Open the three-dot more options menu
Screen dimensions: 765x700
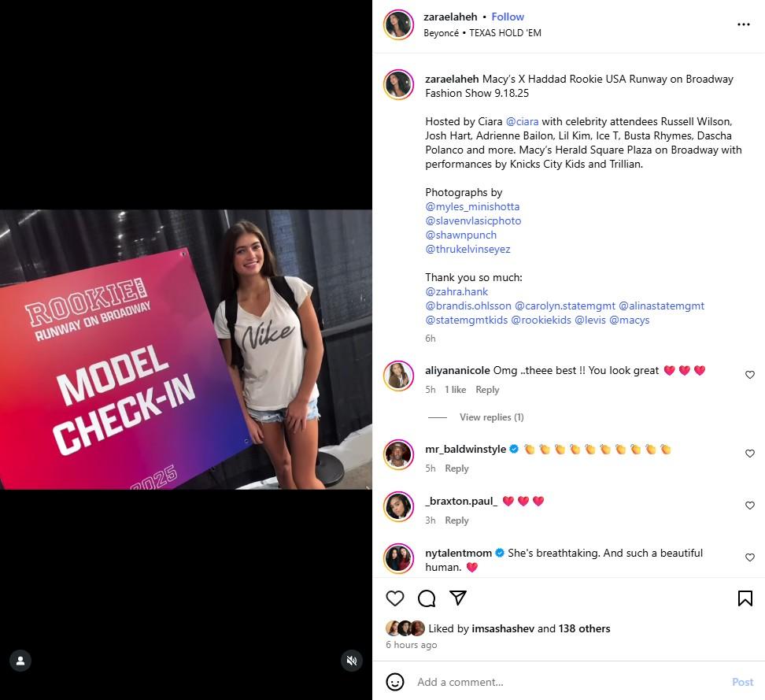click(743, 24)
